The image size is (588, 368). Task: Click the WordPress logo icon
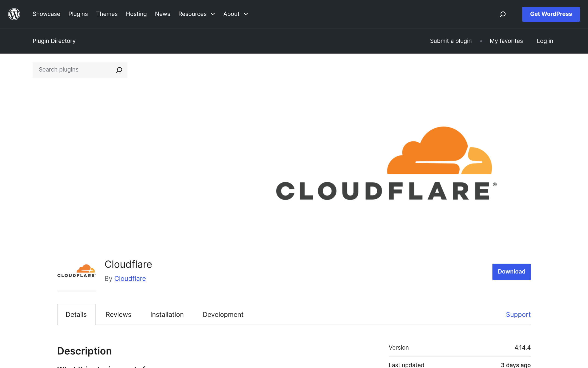[14, 14]
